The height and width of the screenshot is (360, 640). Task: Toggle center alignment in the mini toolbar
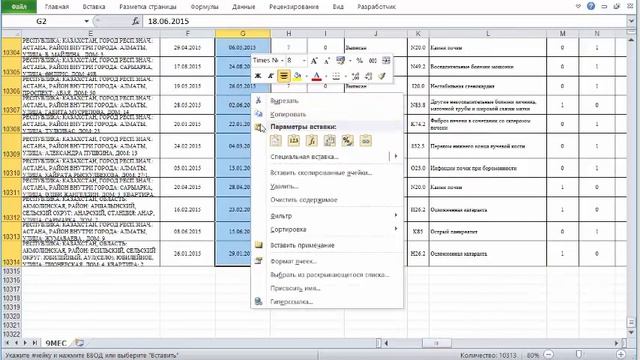click(284, 76)
